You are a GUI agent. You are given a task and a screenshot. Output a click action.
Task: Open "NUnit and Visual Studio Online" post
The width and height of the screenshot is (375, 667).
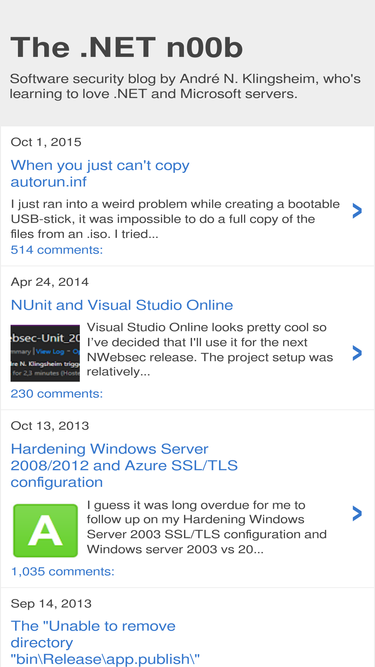coord(122,305)
